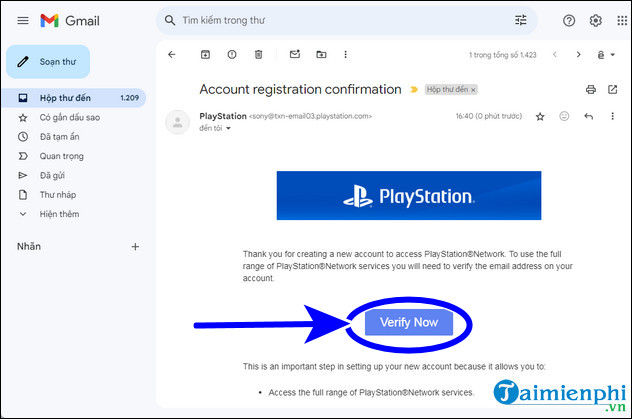
Task: Click the PlayStation banner image
Action: [x=409, y=195]
